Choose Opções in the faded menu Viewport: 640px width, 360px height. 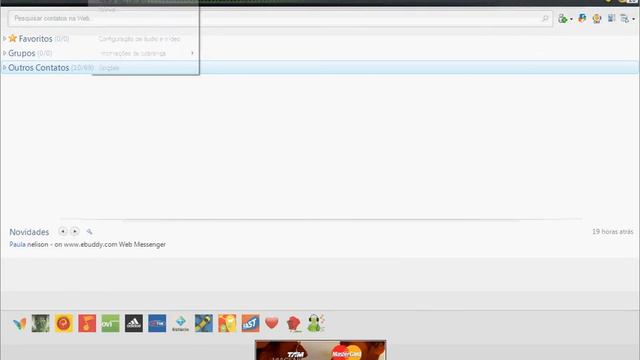(109, 68)
